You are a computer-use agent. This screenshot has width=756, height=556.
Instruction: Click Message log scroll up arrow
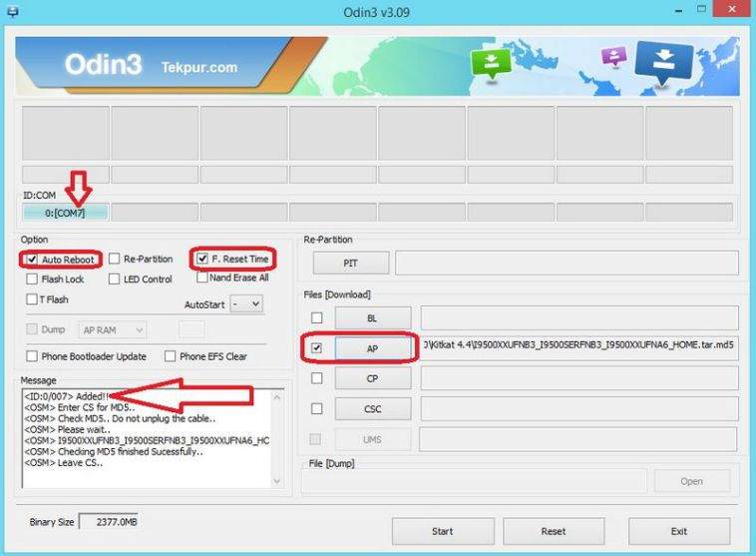point(277,397)
